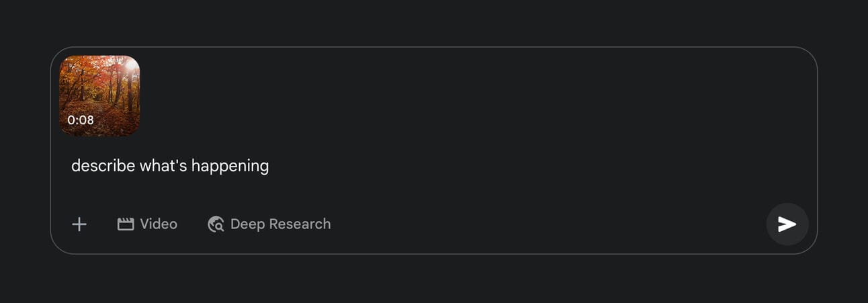The width and height of the screenshot is (868, 303).
Task: Click the word "what's" in the prompt
Action: 163,166
